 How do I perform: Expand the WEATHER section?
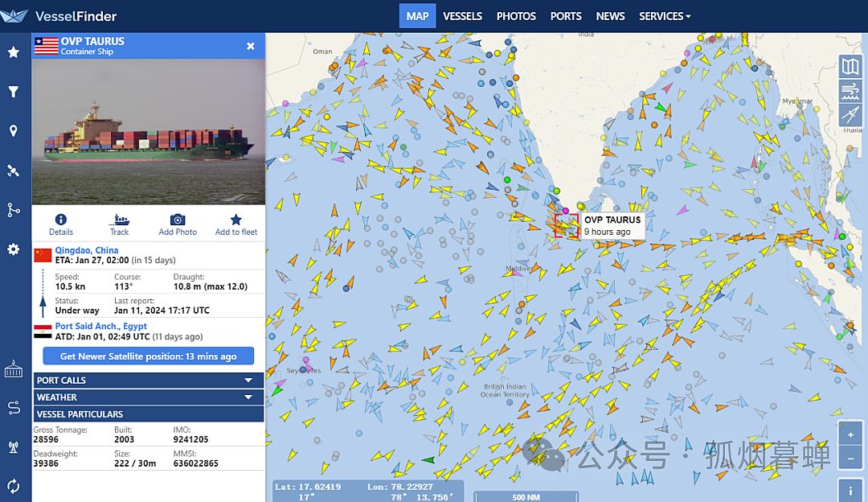(148, 397)
